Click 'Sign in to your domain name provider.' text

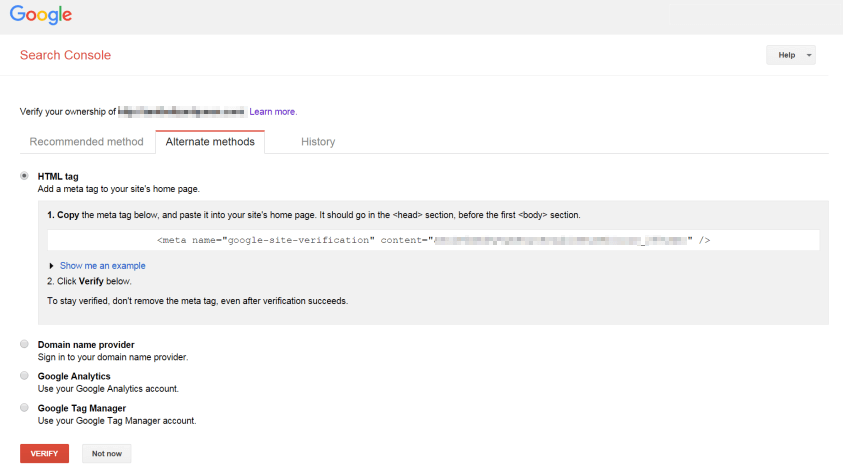point(113,357)
